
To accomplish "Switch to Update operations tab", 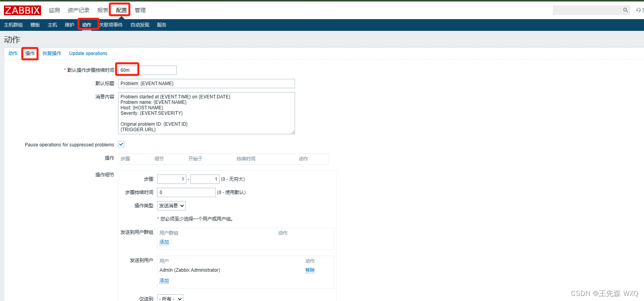I will point(88,53).
